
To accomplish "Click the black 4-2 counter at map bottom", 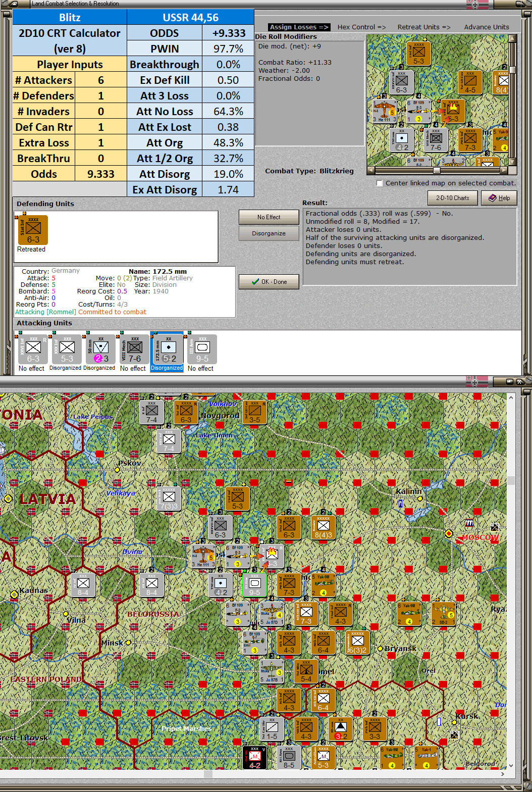I will coord(254,758).
